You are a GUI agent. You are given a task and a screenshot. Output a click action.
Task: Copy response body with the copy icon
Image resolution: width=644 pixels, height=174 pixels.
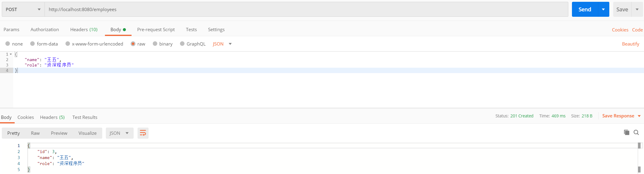click(626, 132)
